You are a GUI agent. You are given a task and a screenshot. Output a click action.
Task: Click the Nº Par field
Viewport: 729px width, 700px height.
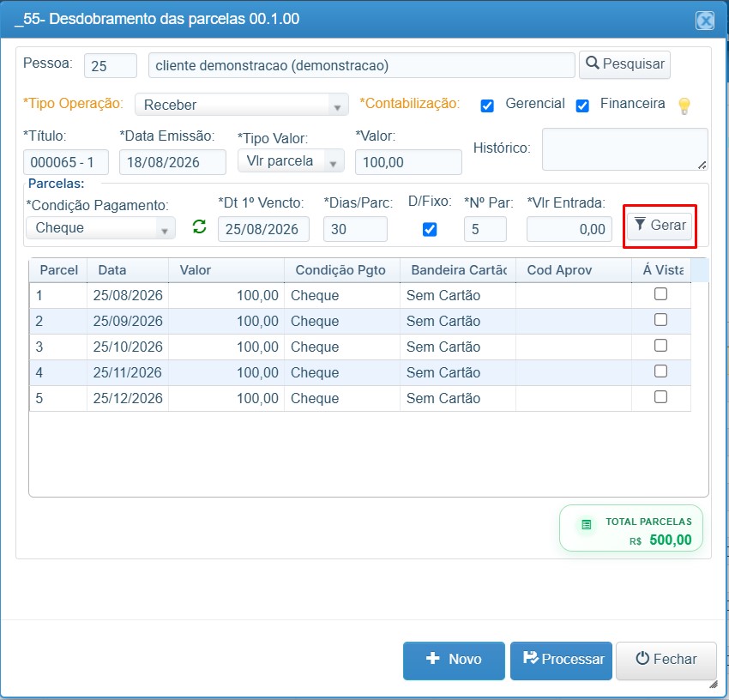tap(485, 229)
